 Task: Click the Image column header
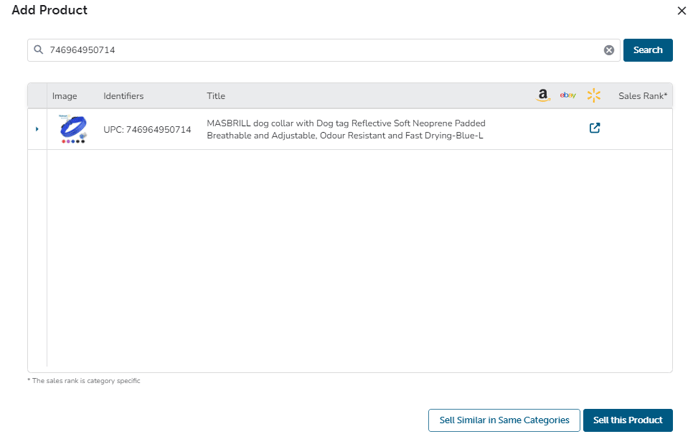[x=64, y=96]
